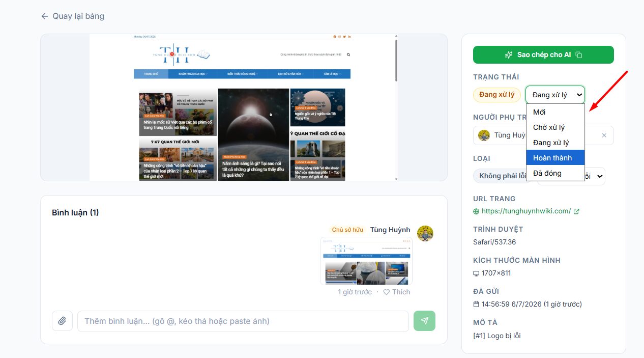
Task: Click the external link icon beside the URL
Action: click(576, 211)
